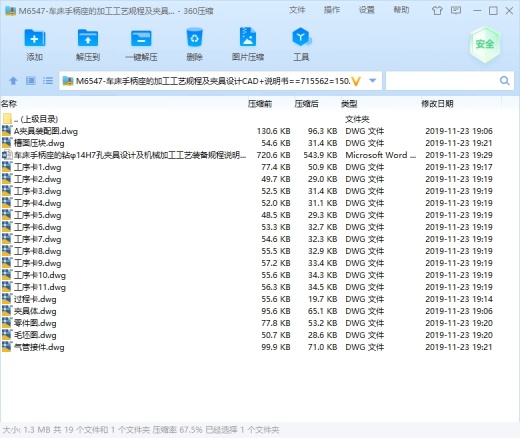This screenshot has width=520, height=438.
Task: Switch to icon view mode
Action: point(31,81)
